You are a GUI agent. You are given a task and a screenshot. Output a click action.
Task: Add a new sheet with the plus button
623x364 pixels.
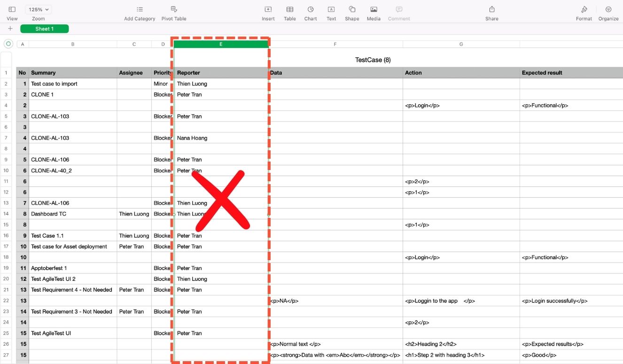point(10,29)
